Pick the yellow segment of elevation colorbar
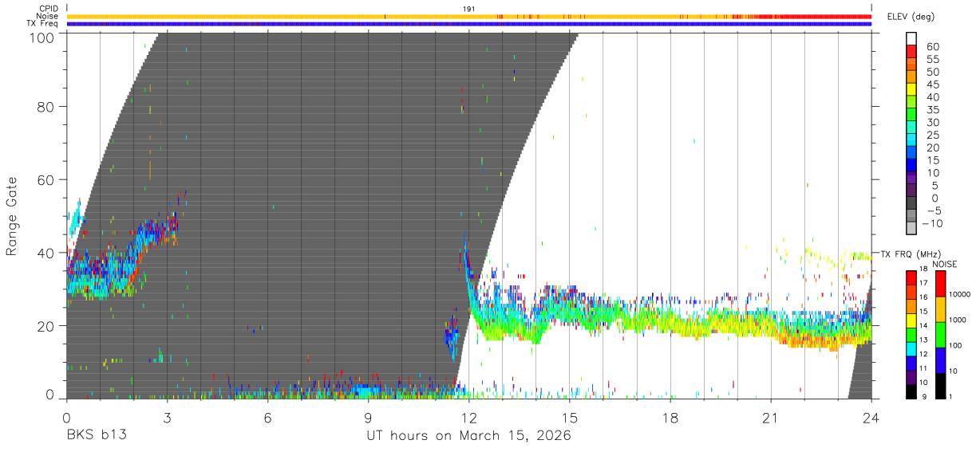This screenshot has height=452, width=980. pos(911,90)
